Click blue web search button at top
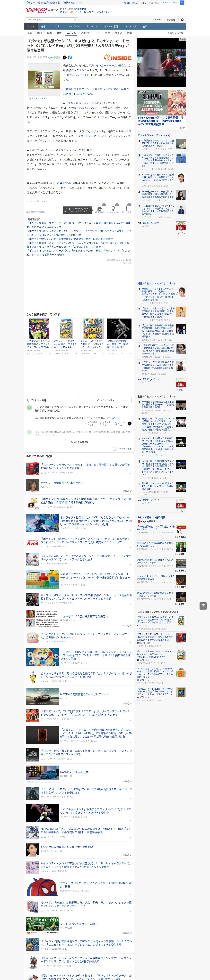This screenshot has width=210, height=980. (182, 3)
